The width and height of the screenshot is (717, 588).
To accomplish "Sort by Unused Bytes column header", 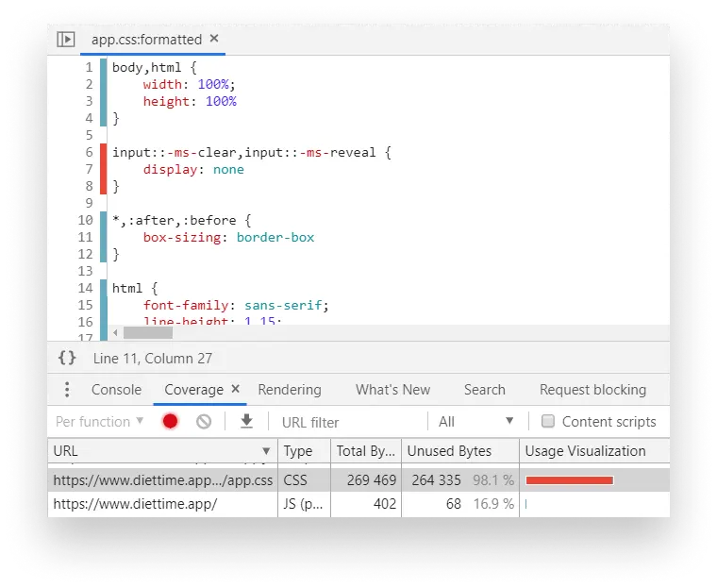I will click(x=460, y=451).
